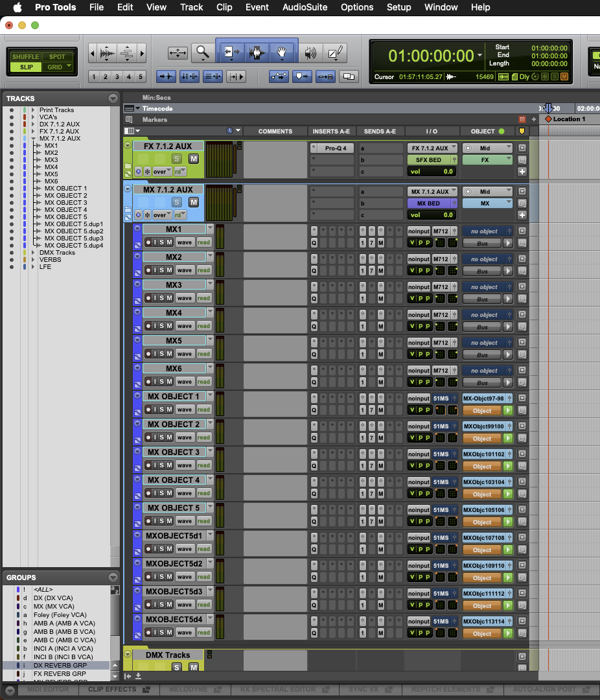Viewport: 600px width, 700px height.
Task: Open the Clip menu
Action: click(224, 7)
